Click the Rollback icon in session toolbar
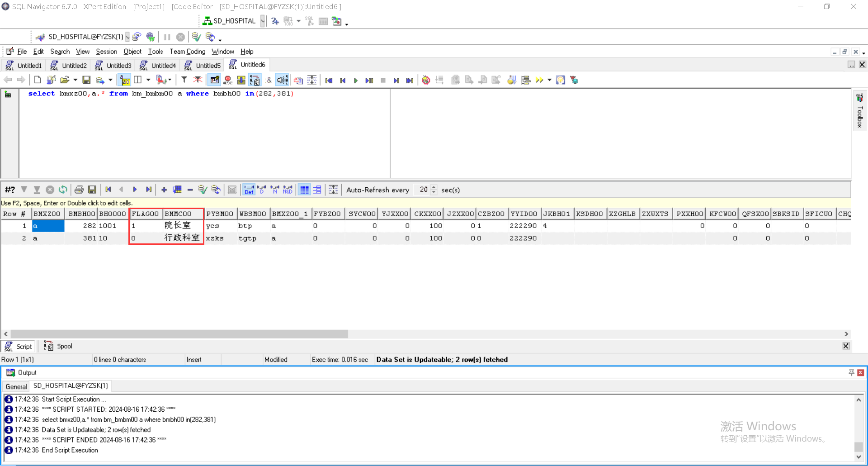This screenshot has height=466, width=868. pyautogui.click(x=210, y=37)
